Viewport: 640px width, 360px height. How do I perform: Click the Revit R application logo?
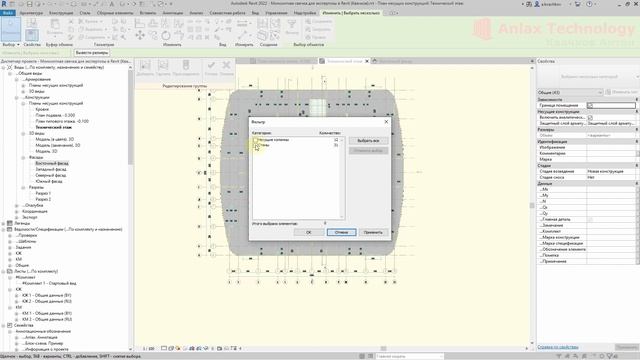pos(4,4)
